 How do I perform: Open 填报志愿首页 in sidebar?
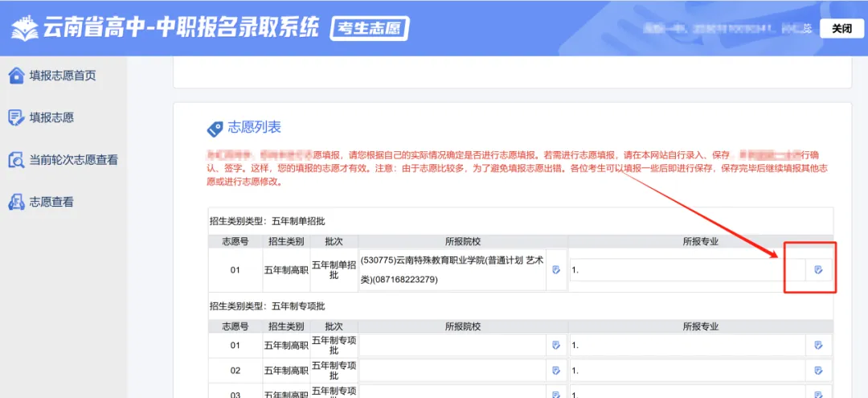point(63,76)
